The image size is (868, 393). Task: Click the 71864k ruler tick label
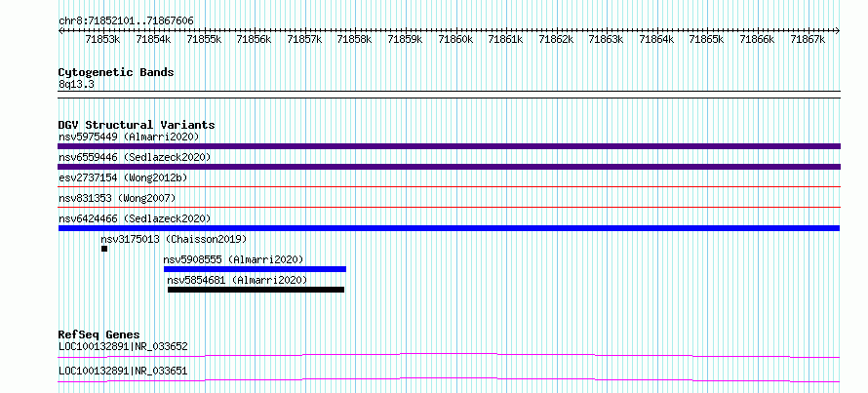656,39
